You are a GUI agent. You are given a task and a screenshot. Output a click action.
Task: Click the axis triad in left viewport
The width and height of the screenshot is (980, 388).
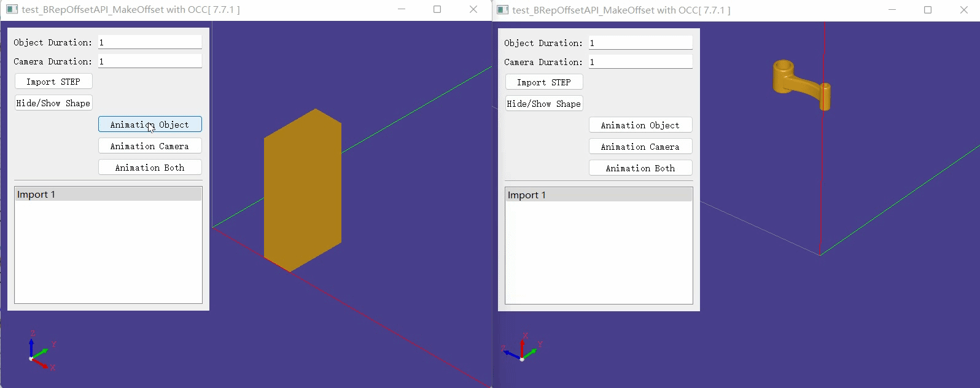click(x=42, y=350)
